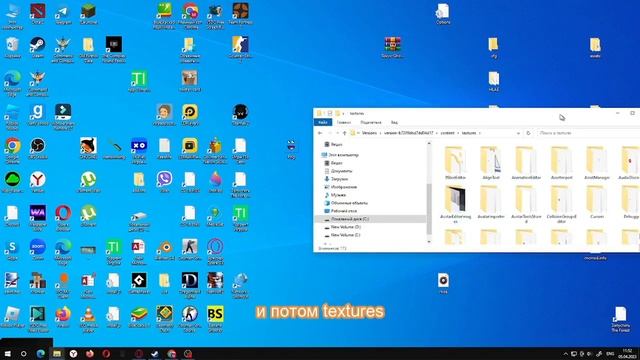
Task: Select the red Opera desktop shortcut
Action: tap(63, 218)
